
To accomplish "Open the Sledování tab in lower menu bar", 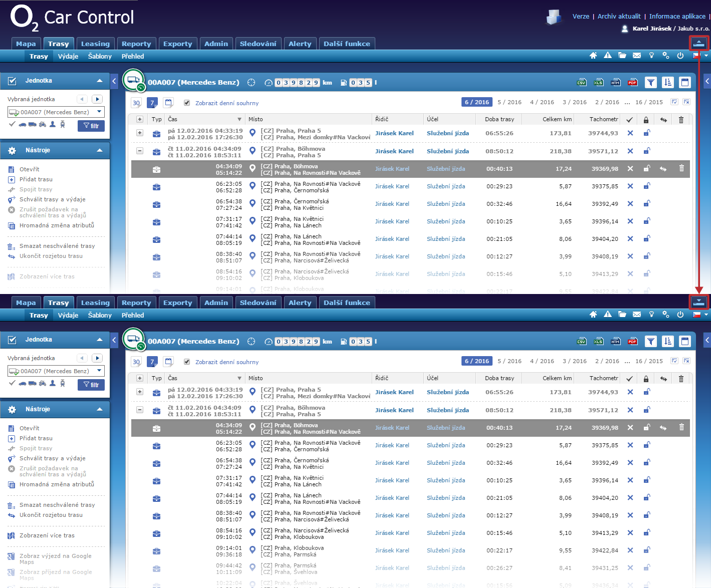I will coord(258,303).
